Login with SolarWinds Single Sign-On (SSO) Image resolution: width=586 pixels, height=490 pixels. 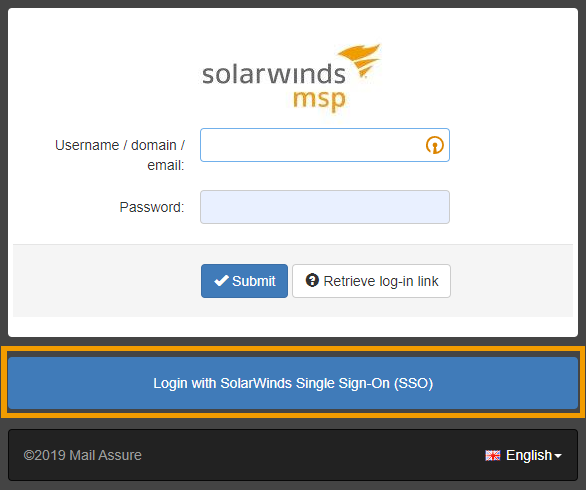[x=293, y=383]
